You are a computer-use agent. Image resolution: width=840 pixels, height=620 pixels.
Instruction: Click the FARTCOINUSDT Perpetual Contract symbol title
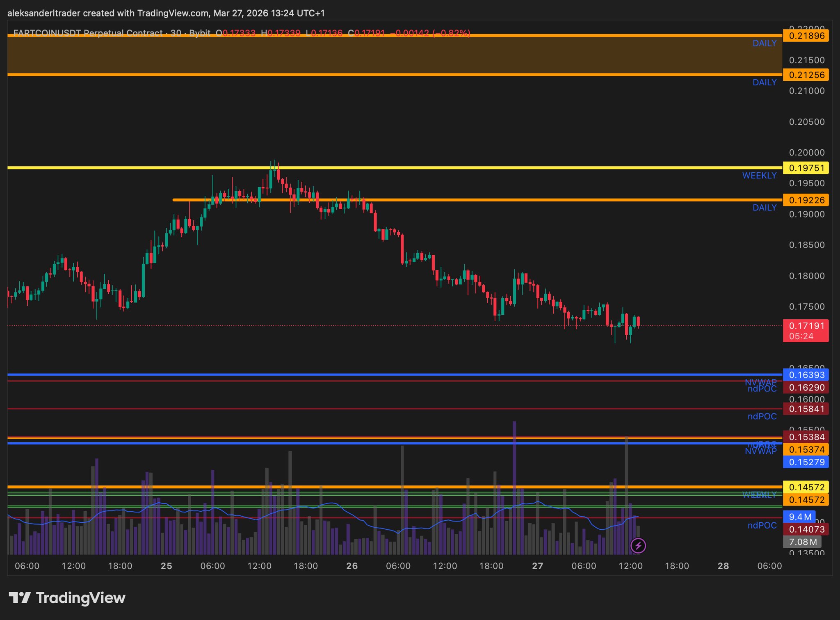coord(88,33)
